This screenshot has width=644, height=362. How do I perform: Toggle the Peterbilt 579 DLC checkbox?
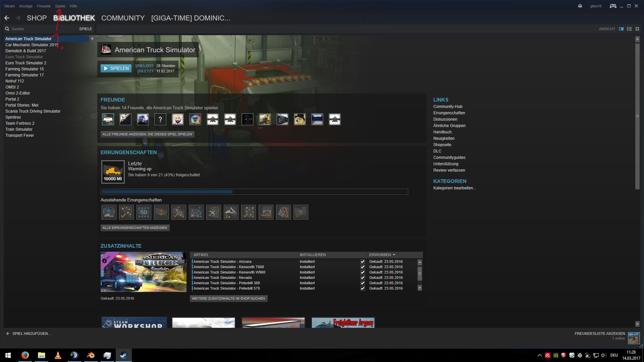(363, 288)
